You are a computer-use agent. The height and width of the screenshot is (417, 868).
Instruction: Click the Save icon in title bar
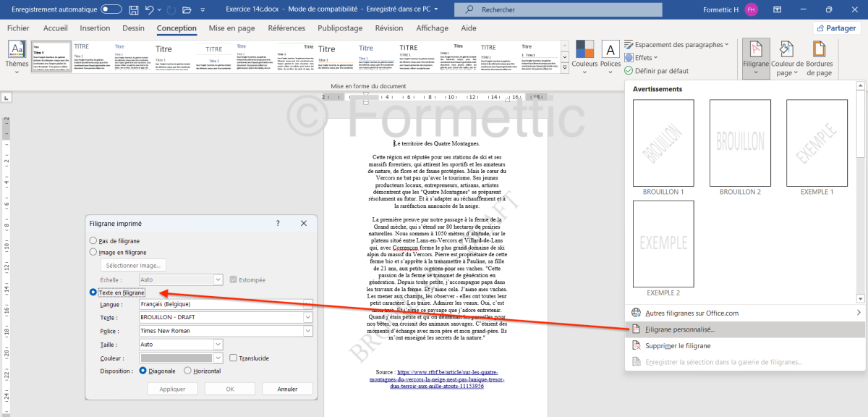(133, 10)
